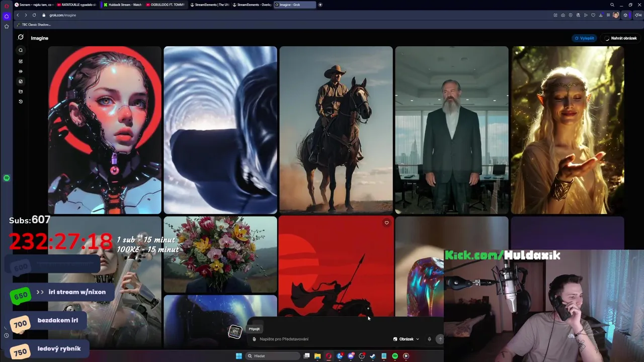Open File Explorer from the taskbar
The image size is (644, 362).
pos(317,356)
